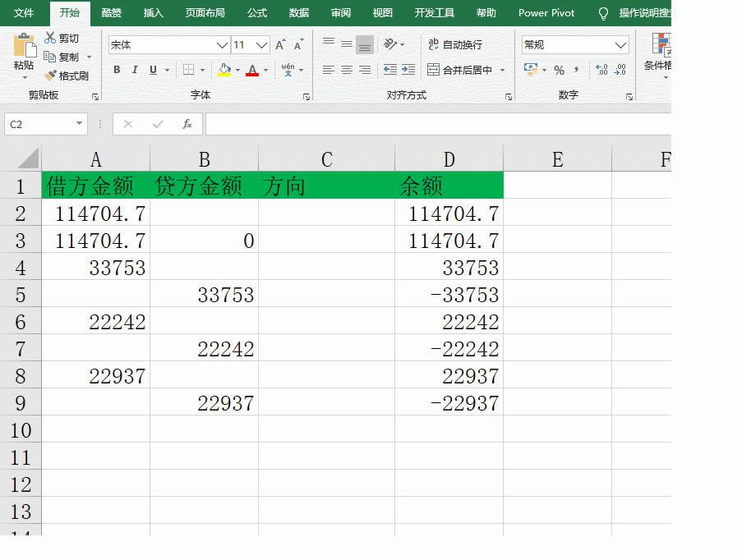Viewport: 742px width, 560px height.
Task: Click the decrease decimal places icon
Action: (x=620, y=70)
